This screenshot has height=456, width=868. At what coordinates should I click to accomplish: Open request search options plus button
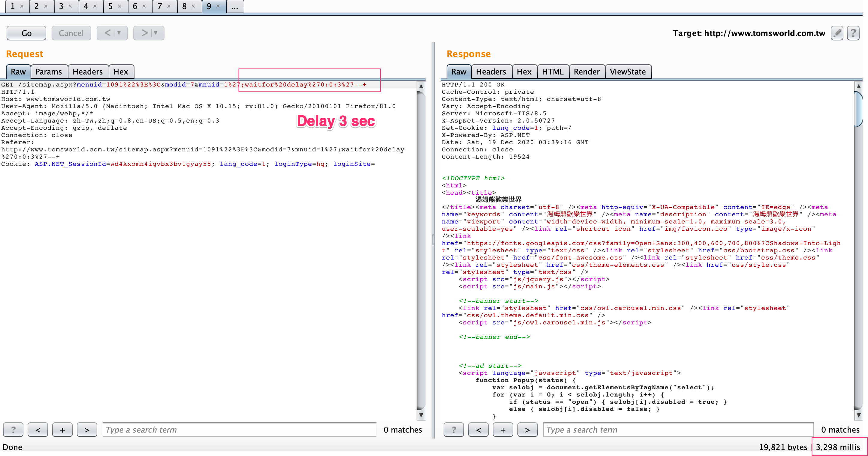coord(62,430)
